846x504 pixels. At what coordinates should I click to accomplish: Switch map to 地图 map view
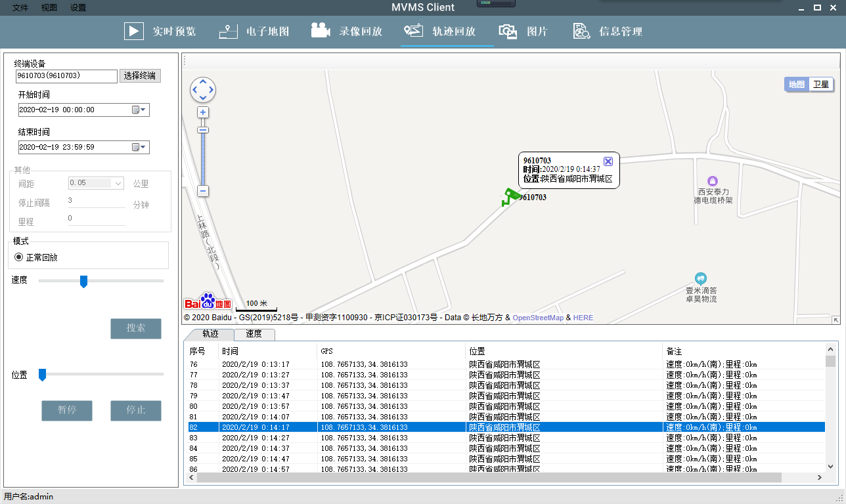coord(796,85)
